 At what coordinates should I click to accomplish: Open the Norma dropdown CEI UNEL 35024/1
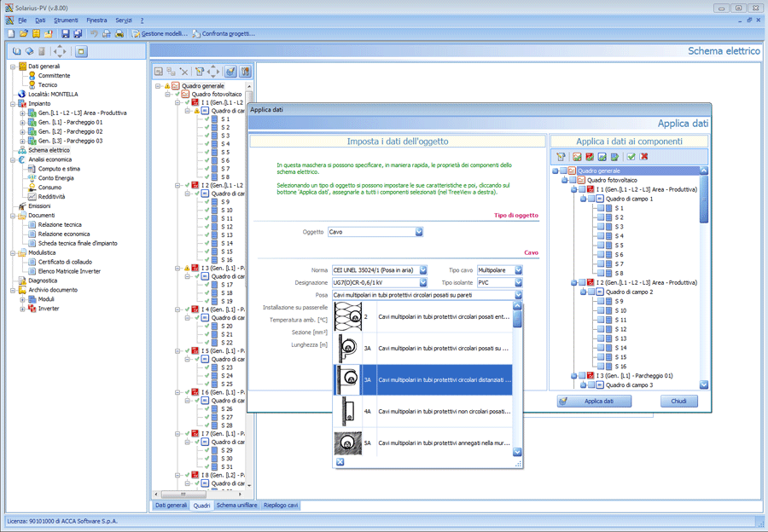click(x=422, y=270)
